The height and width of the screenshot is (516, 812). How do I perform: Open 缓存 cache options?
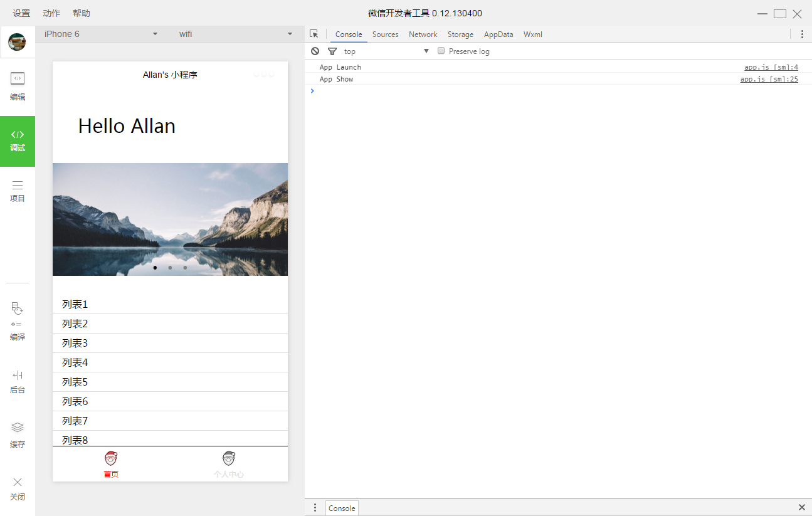point(18,435)
